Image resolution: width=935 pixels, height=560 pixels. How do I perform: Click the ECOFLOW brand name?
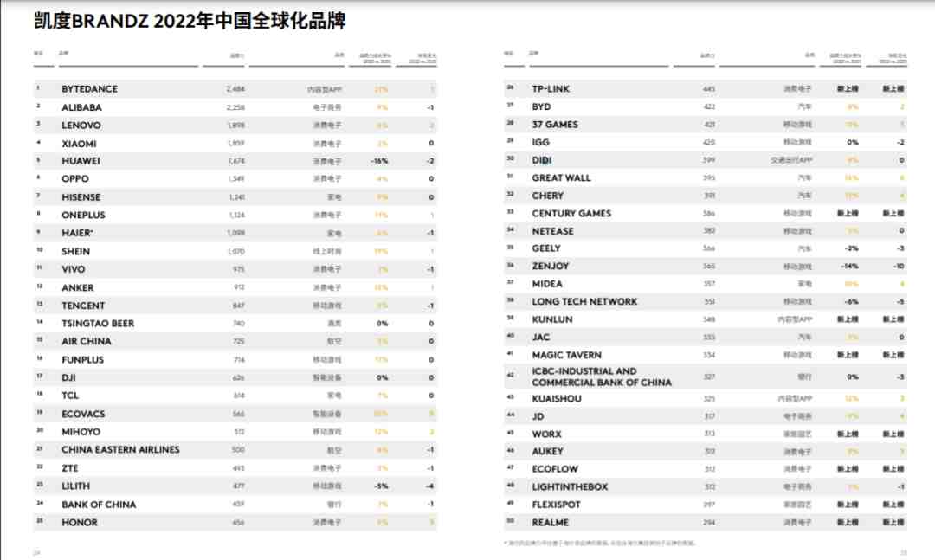pyautogui.click(x=555, y=469)
